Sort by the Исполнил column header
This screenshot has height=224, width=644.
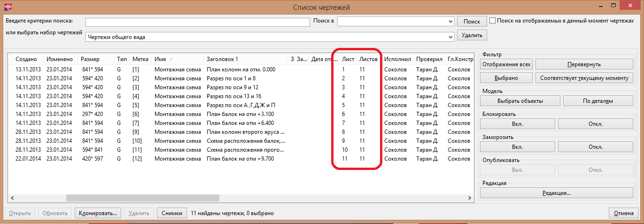(397, 59)
